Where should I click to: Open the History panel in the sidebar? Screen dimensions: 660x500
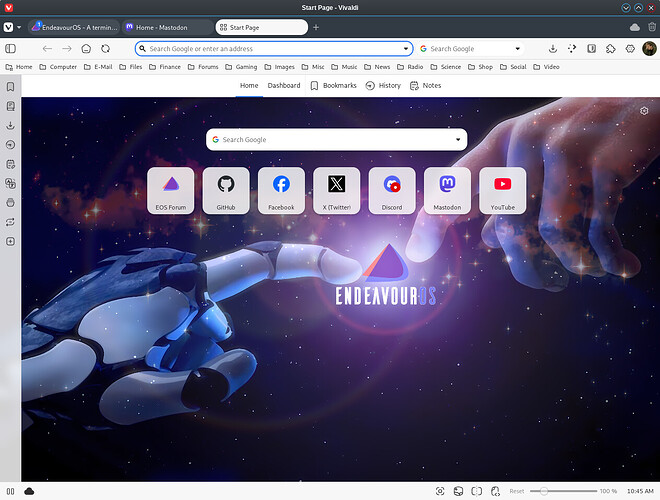(11, 145)
